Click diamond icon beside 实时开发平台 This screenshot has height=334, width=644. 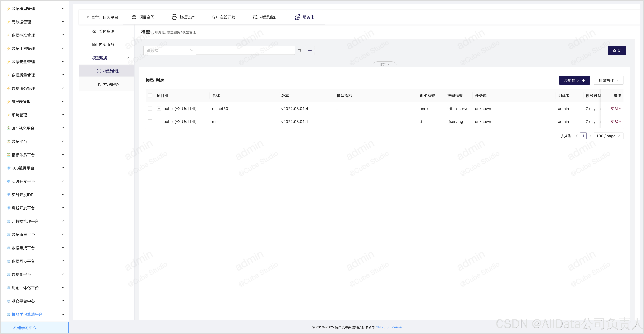tap(9, 181)
